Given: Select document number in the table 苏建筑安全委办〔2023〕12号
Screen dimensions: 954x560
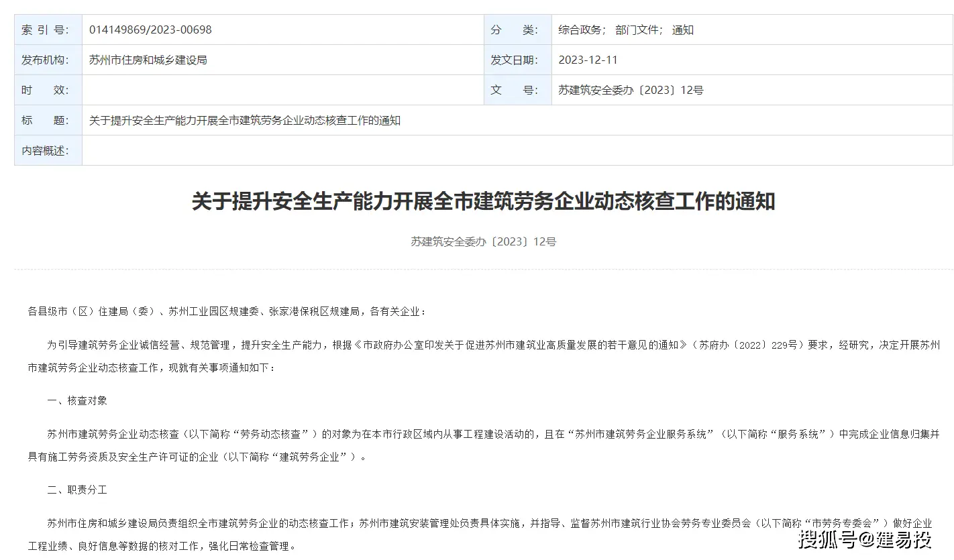Looking at the screenshot, I should pos(631,90).
